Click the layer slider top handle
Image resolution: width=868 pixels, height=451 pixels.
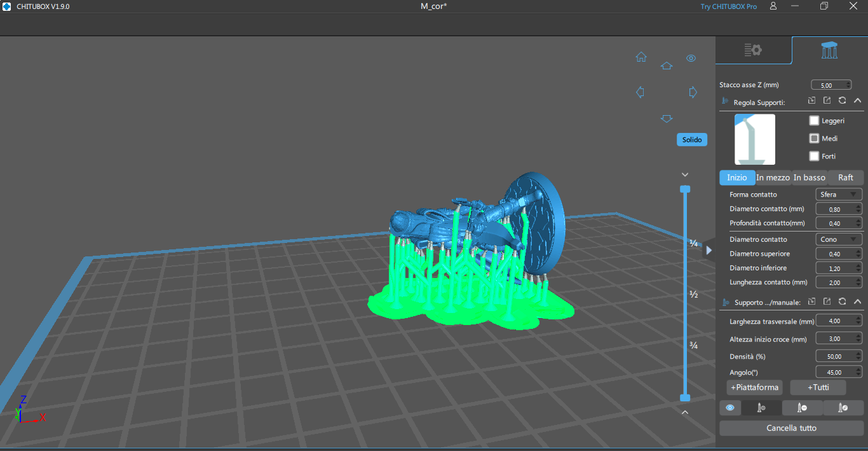coord(685,189)
